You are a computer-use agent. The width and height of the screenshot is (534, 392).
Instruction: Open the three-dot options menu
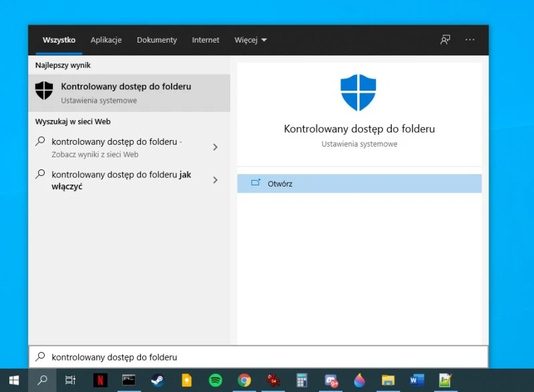[470, 40]
